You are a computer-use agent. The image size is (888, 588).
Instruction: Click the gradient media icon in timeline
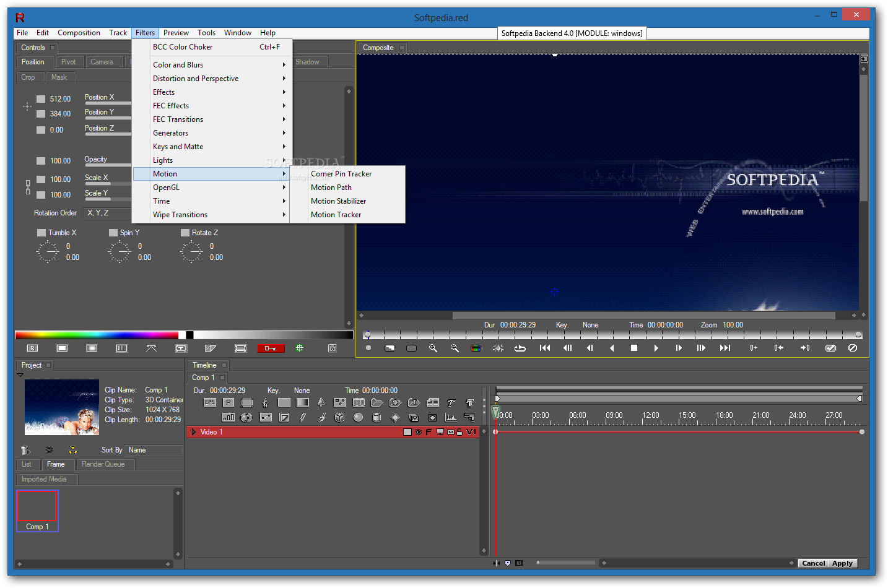click(x=303, y=402)
